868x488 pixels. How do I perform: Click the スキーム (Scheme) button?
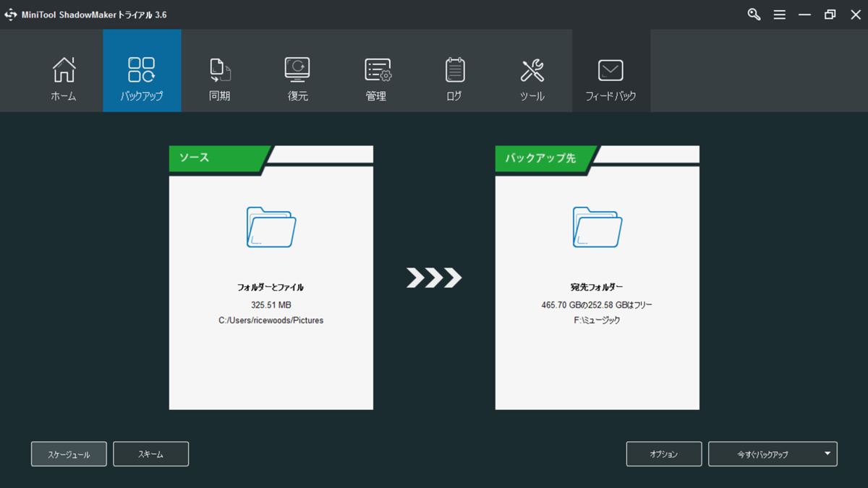click(x=151, y=454)
